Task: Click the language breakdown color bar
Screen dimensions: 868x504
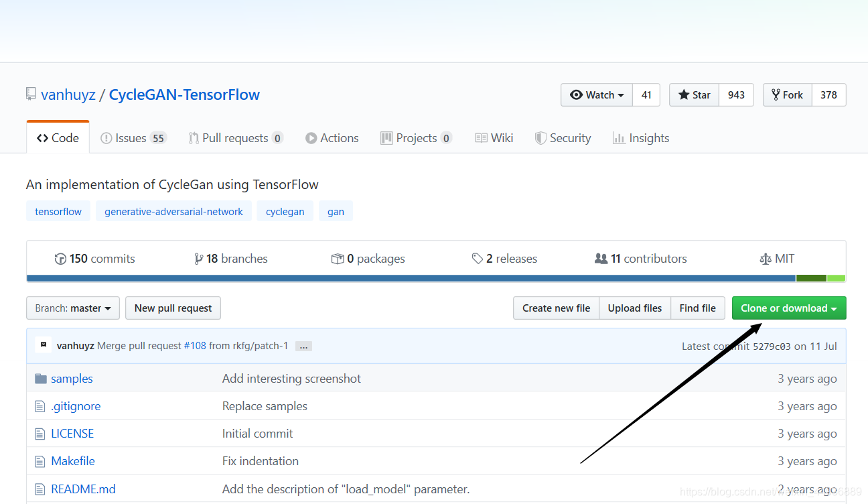Action: pyautogui.click(x=436, y=278)
